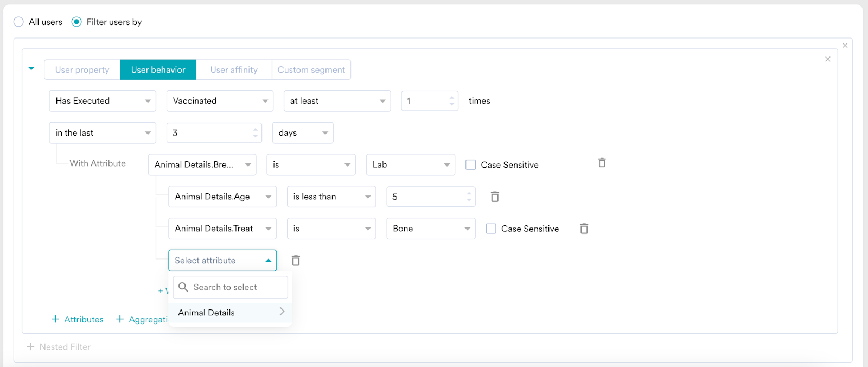Screen dimensions: 868x367
Task: Select the All users radio button
Action: coord(19,22)
